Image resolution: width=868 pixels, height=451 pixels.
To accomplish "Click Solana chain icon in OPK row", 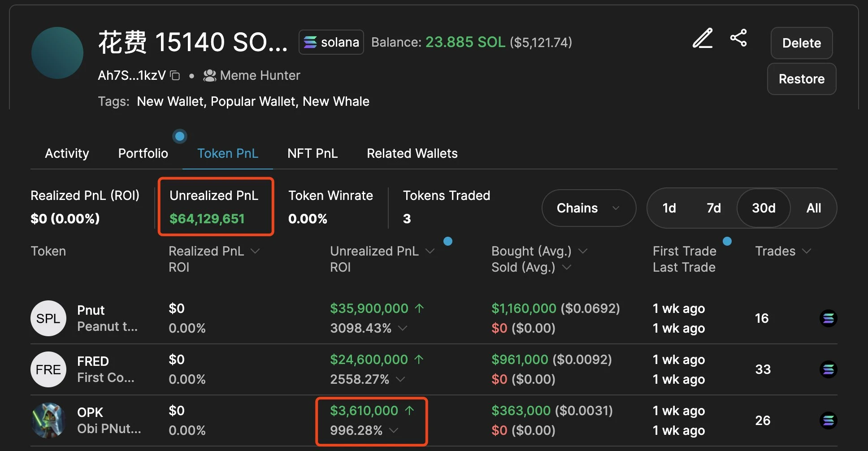I will pyautogui.click(x=828, y=421).
